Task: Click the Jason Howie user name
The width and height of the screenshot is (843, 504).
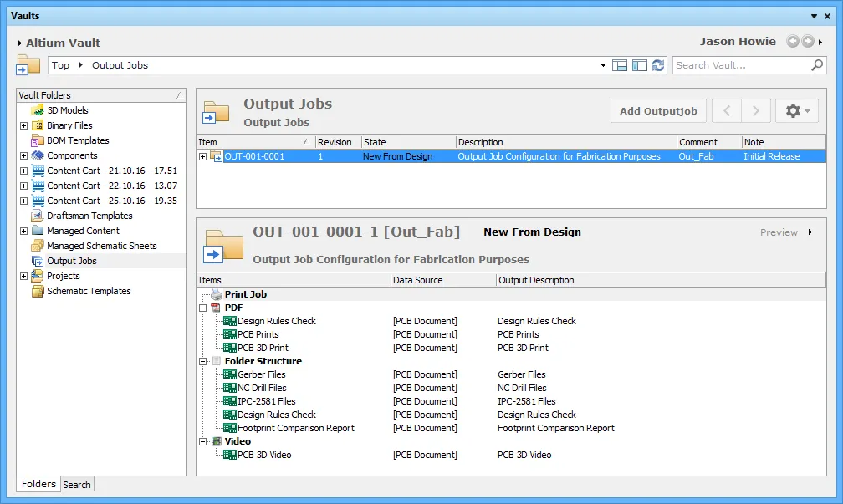Action: 738,42
